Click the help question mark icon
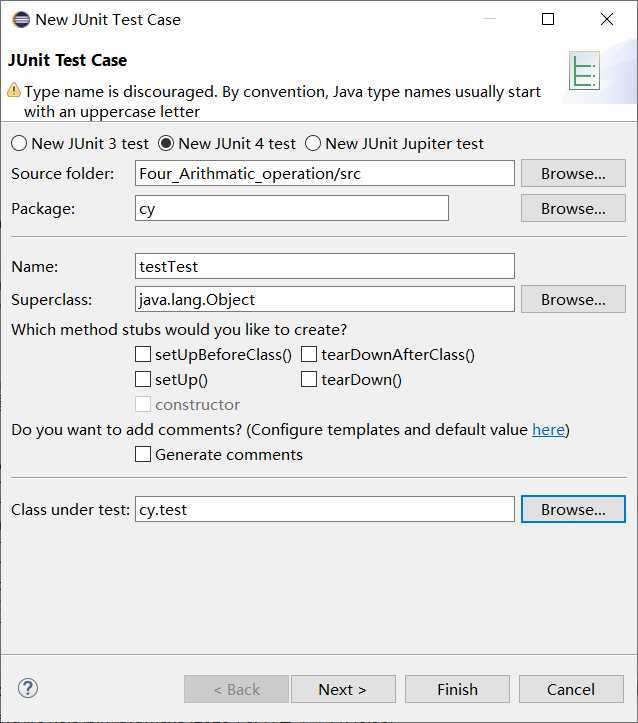Screen dimensions: 638x723 click(x=28, y=688)
